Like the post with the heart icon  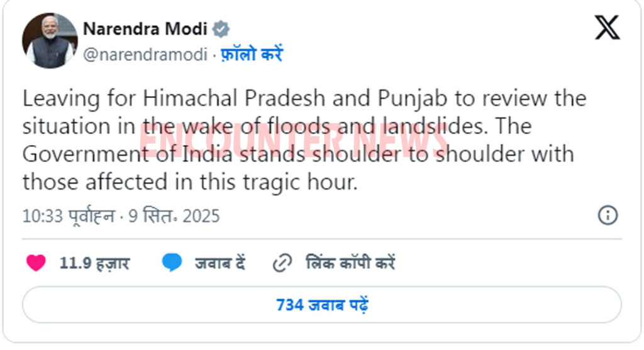click(x=36, y=263)
